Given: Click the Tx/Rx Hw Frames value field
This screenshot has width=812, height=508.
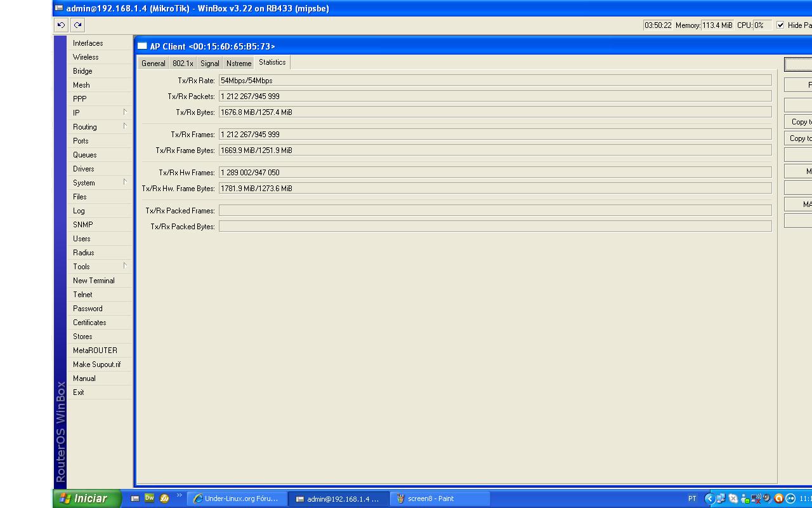Looking at the screenshot, I should pos(495,172).
